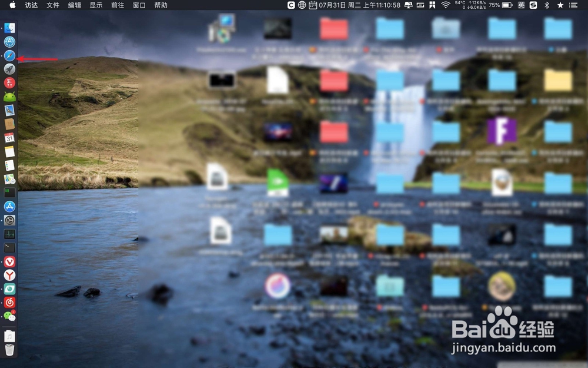
Task: Switch input source via 英 indicator
Action: (521, 5)
